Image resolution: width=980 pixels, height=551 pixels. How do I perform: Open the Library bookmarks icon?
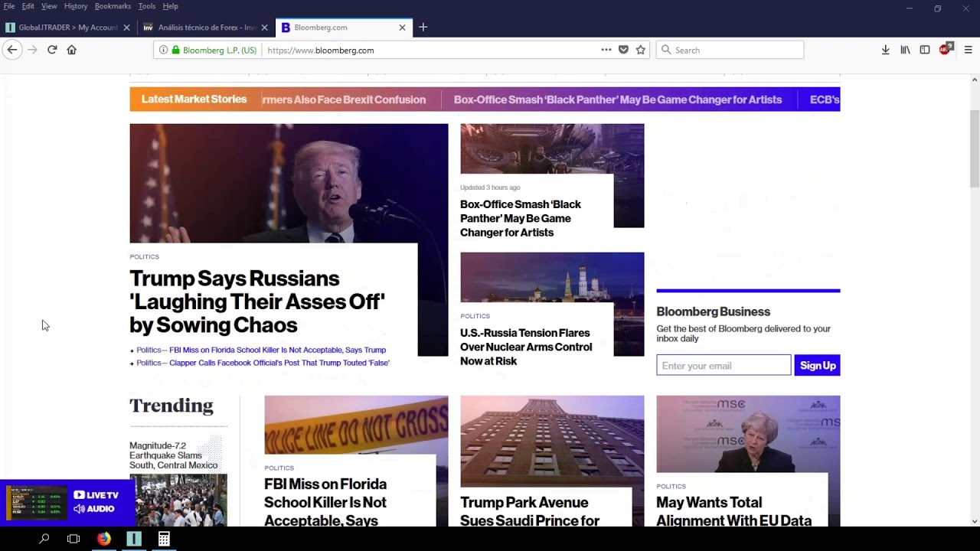pyautogui.click(x=905, y=50)
